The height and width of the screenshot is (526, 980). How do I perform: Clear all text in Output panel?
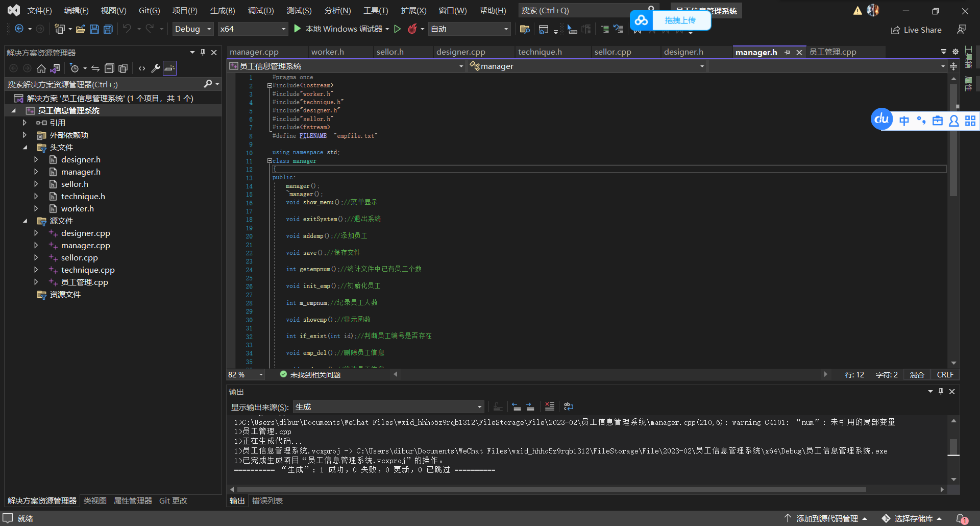[549, 407]
